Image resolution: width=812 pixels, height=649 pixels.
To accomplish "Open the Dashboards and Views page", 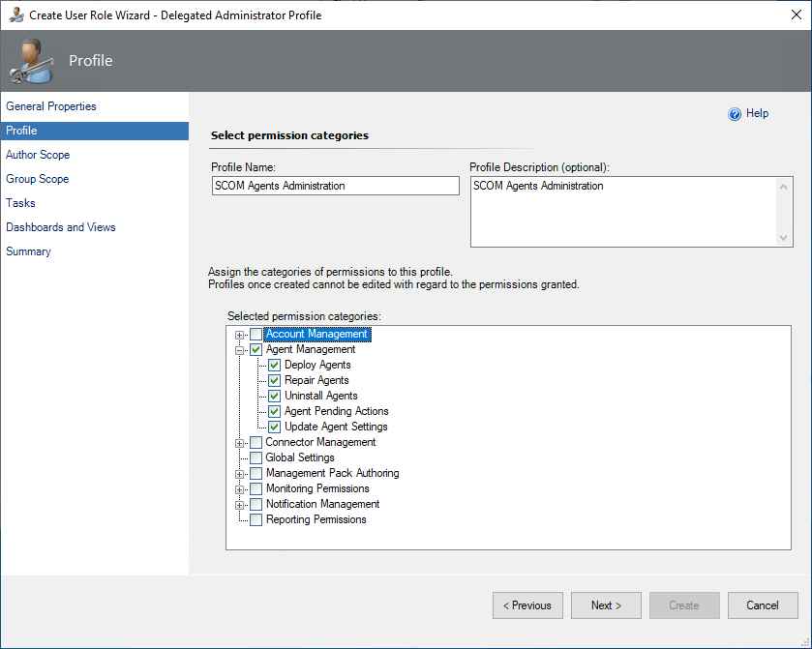I will [x=61, y=227].
